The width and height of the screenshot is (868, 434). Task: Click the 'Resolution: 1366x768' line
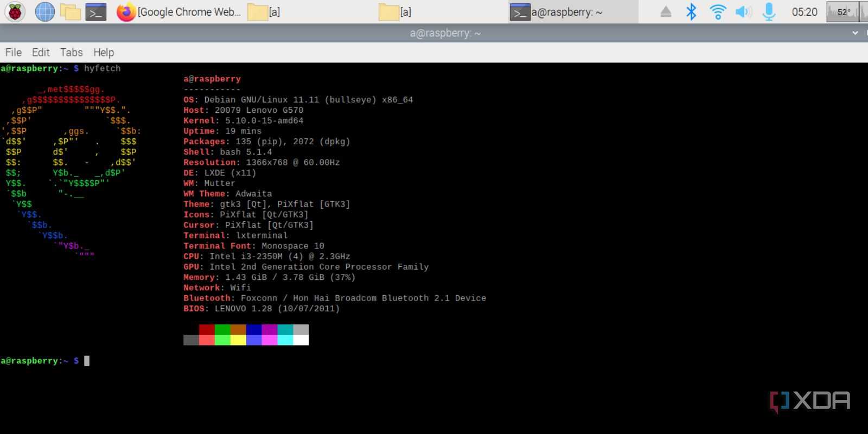click(x=261, y=162)
